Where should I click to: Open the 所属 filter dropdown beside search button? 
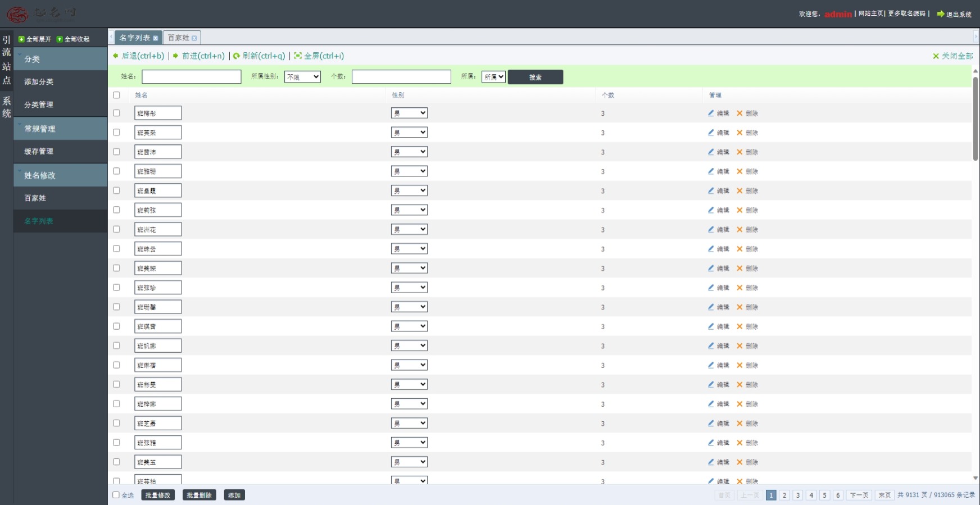point(493,77)
